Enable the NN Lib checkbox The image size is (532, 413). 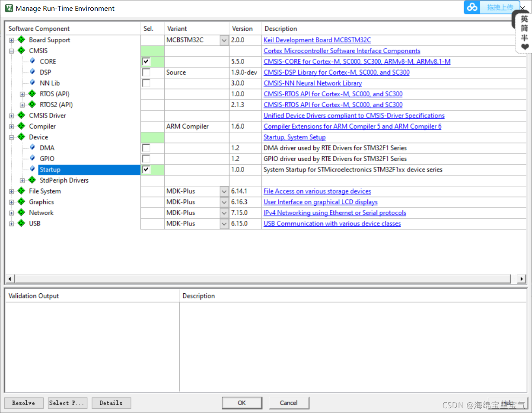(x=146, y=83)
